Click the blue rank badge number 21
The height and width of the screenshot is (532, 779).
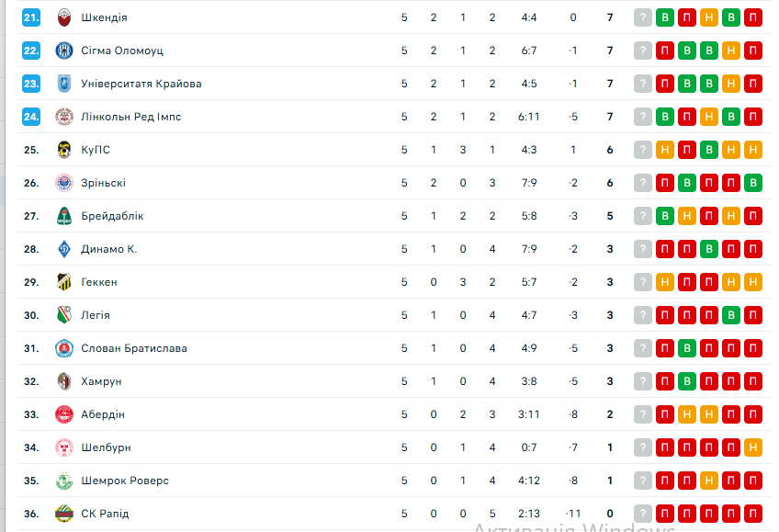[x=31, y=17]
